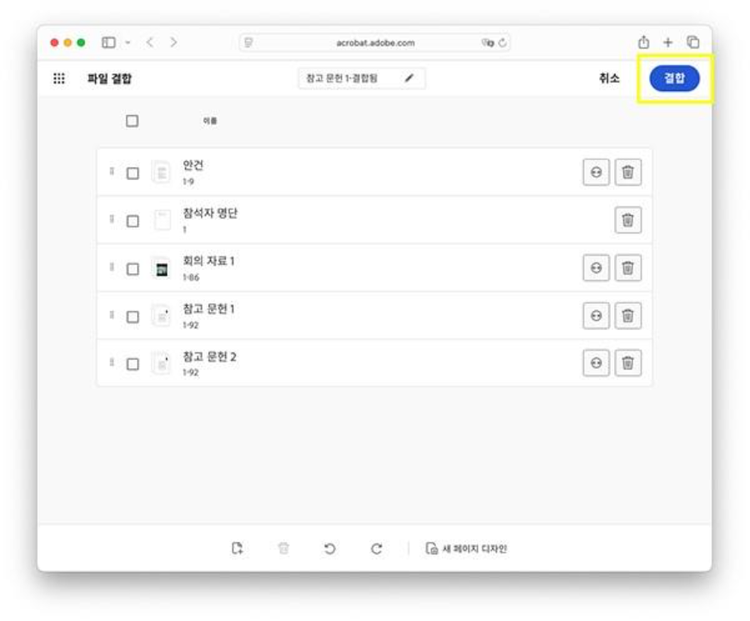Toggle the select-all checkbox in header
Image resolution: width=750 pixels, height=621 pixels.
click(132, 121)
